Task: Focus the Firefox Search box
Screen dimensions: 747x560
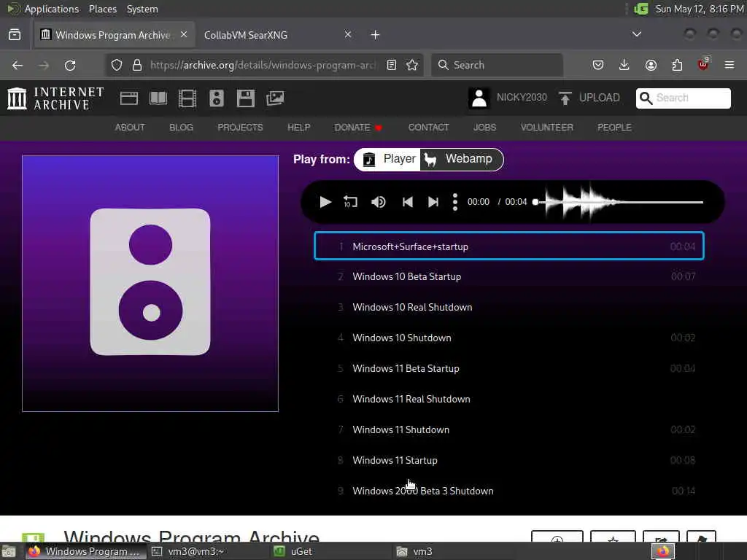Action: [497, 65]
